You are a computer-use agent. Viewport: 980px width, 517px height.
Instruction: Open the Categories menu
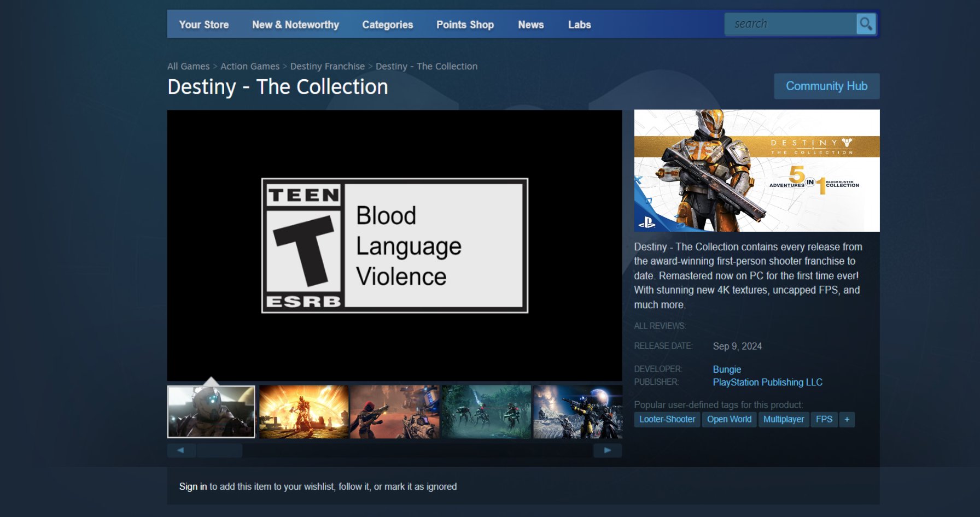click(388, 25)
